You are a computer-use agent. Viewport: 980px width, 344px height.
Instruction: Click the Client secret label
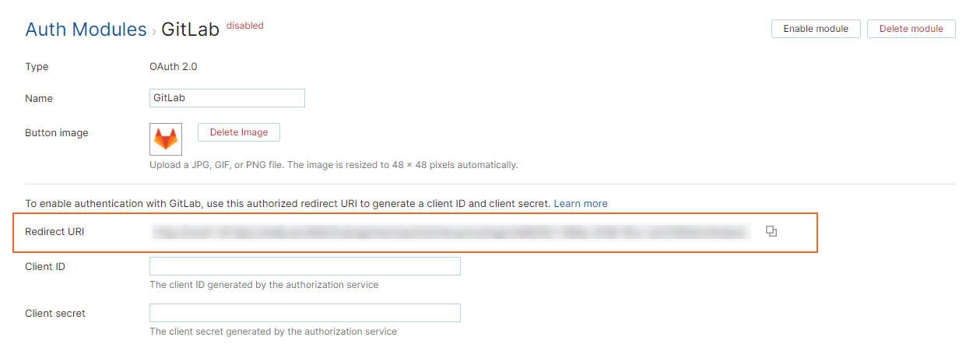[55, 314]
